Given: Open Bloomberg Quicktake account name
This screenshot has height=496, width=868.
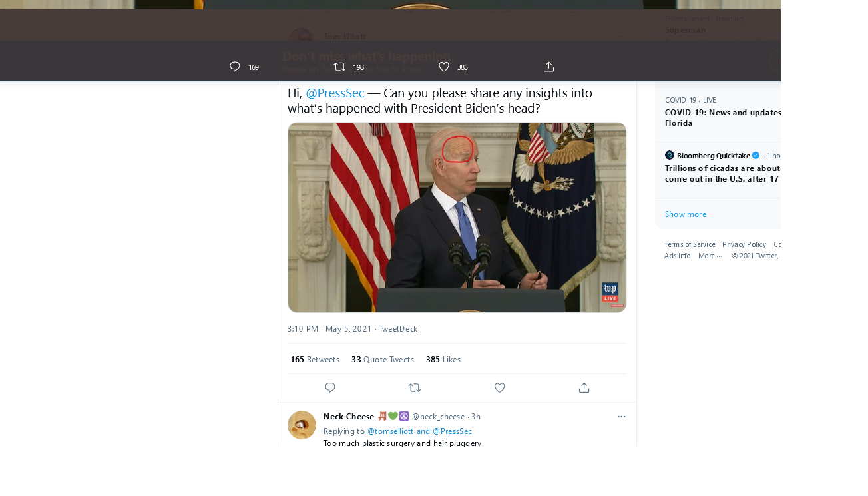Looking at the screenshot, I should click(714, 155).
